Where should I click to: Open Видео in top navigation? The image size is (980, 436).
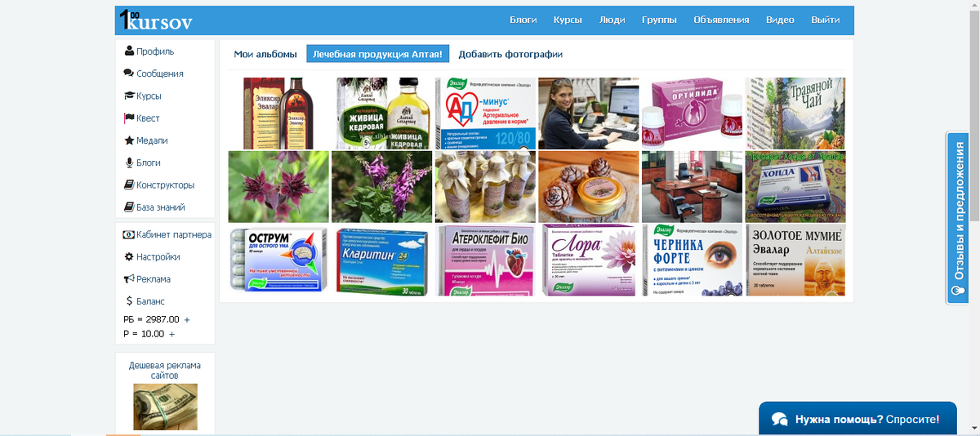click(780, 20)
